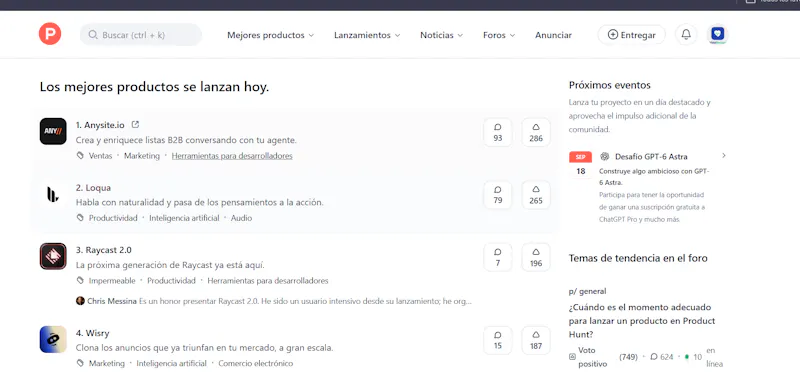Open comments for Raycast 2.0 (7)
Image resolution: width=800 pixels, height=388 pixels.
497,257
